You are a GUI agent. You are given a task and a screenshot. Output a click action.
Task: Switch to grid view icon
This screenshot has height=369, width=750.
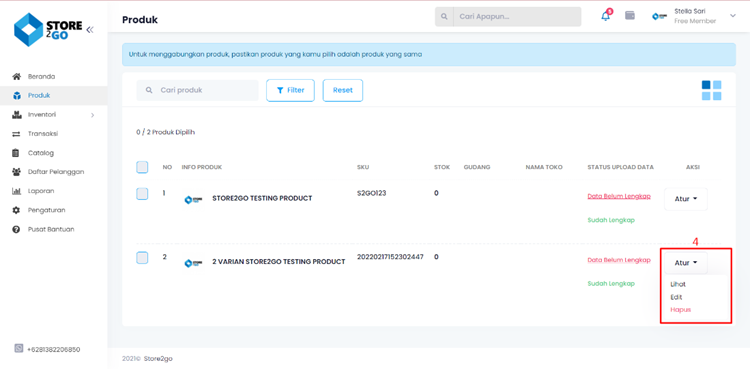coord(712,90)
